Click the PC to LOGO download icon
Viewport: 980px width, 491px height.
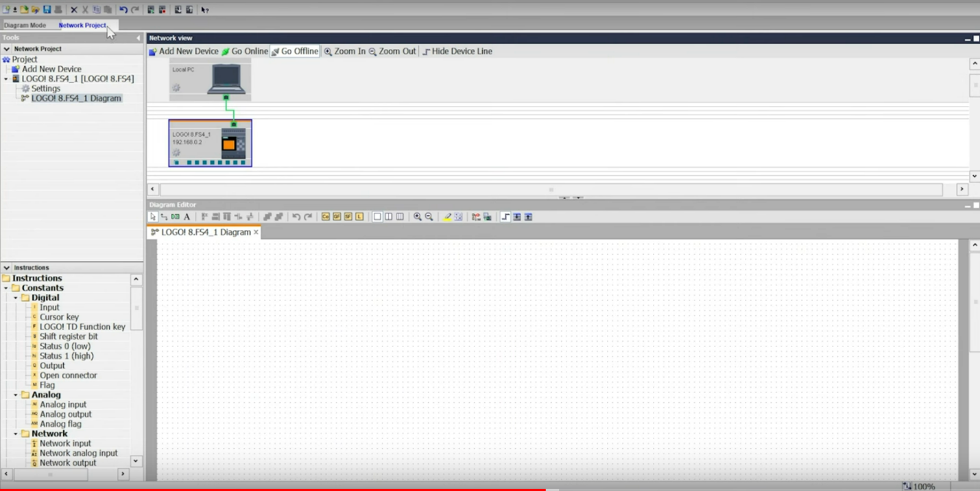[178, 10]
